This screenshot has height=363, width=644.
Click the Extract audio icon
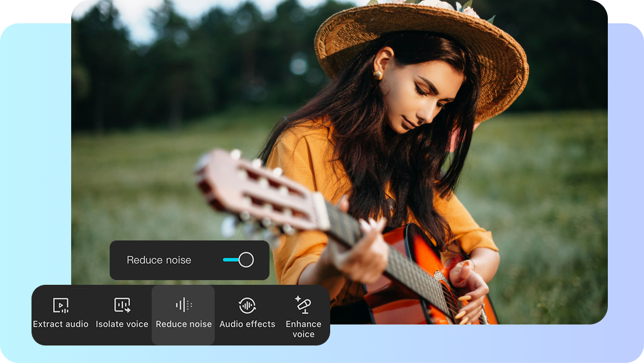[61, 305]
